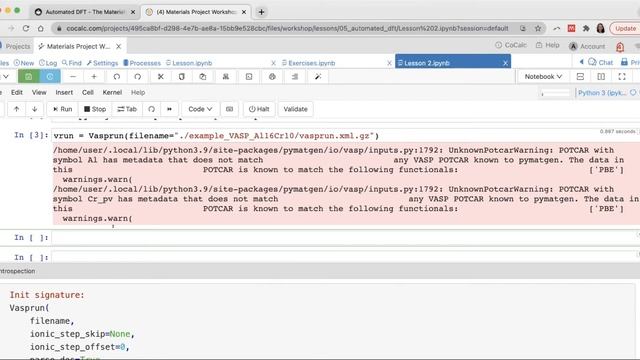This screenshot has width=640, height=360.
Task: Click the Stop button
Action: tap(95, 109)
